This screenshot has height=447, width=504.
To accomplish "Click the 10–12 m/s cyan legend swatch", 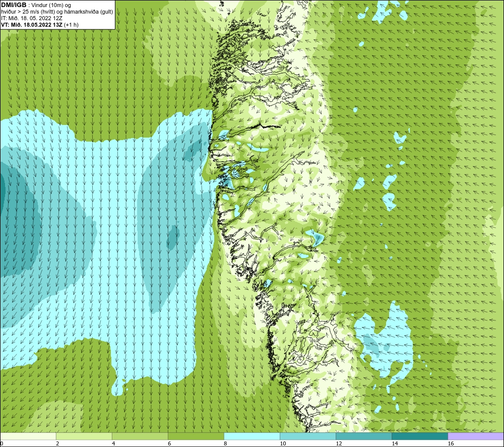I will [x=308, y=436].
